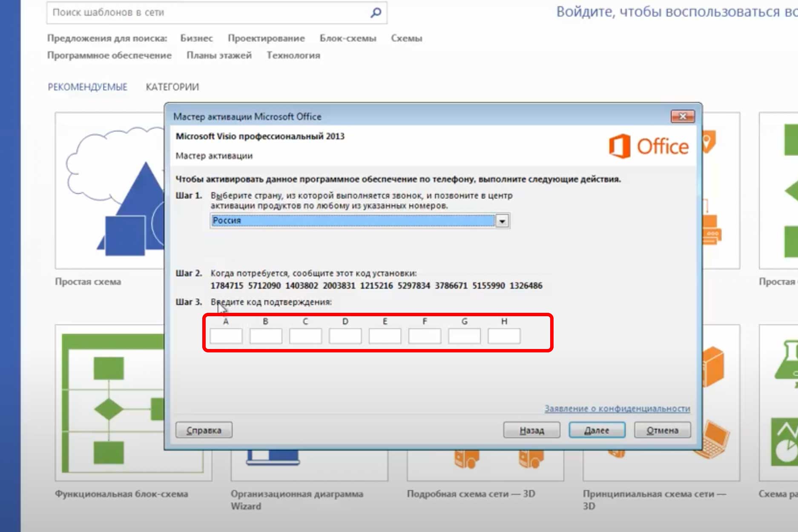Click the Назад button
Viewport: 798px width, 532px height.
point(531,430)
